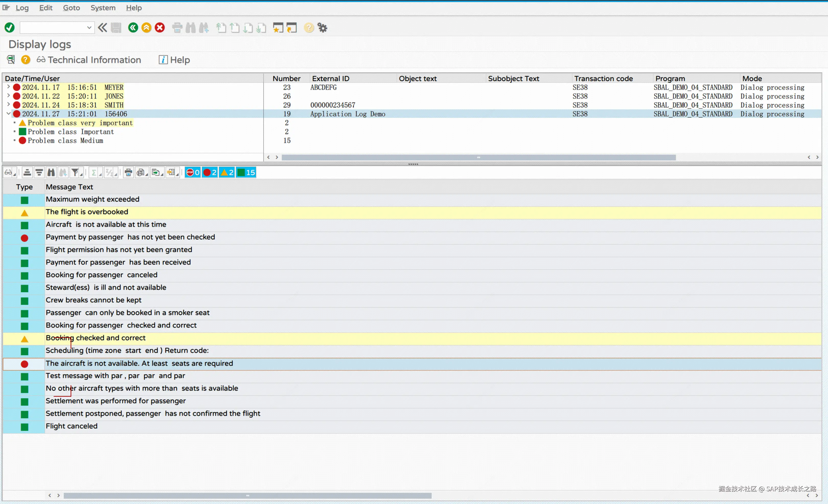Click the Help button with info icon
The height and width of the screenshot is (504, 828).
174,60
